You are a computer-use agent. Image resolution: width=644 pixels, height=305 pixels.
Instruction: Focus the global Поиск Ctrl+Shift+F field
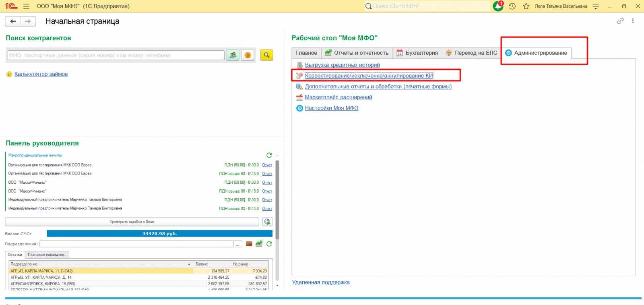pyautogui.click(x=427, y=6)
